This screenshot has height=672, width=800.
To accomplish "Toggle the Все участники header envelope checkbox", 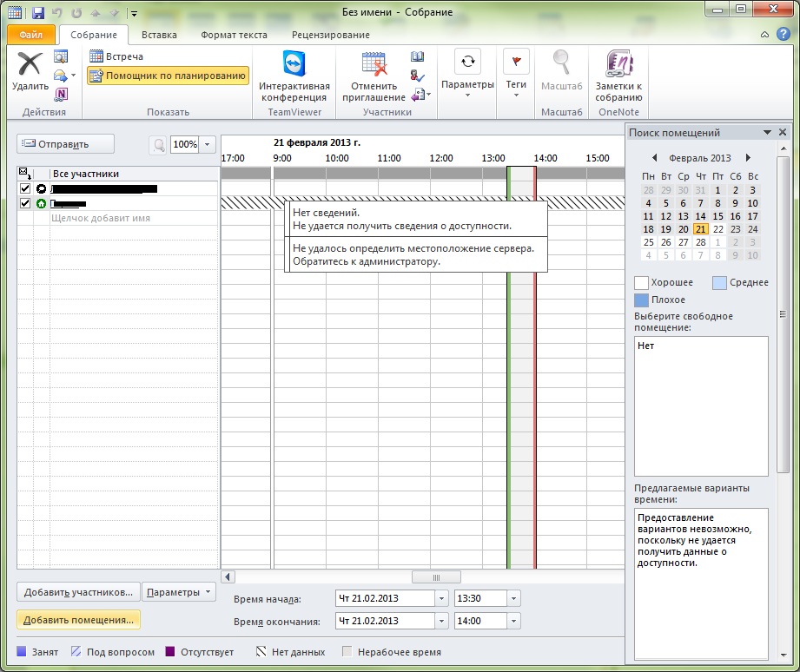I will 24,173.
